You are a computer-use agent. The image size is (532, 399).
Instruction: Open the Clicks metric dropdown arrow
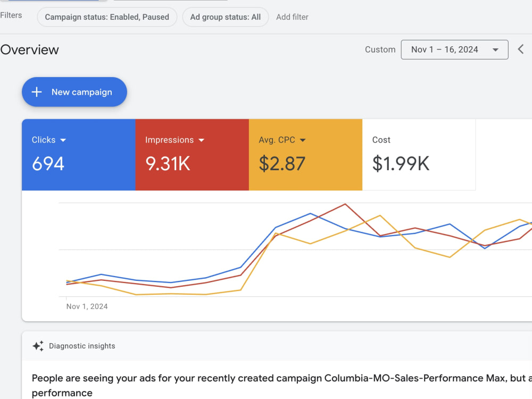tap(63, 140)
